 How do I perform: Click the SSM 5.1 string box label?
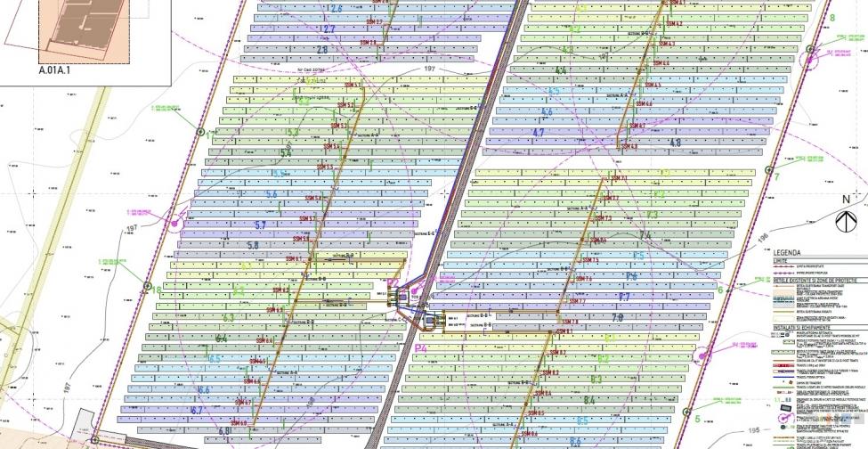345,86
